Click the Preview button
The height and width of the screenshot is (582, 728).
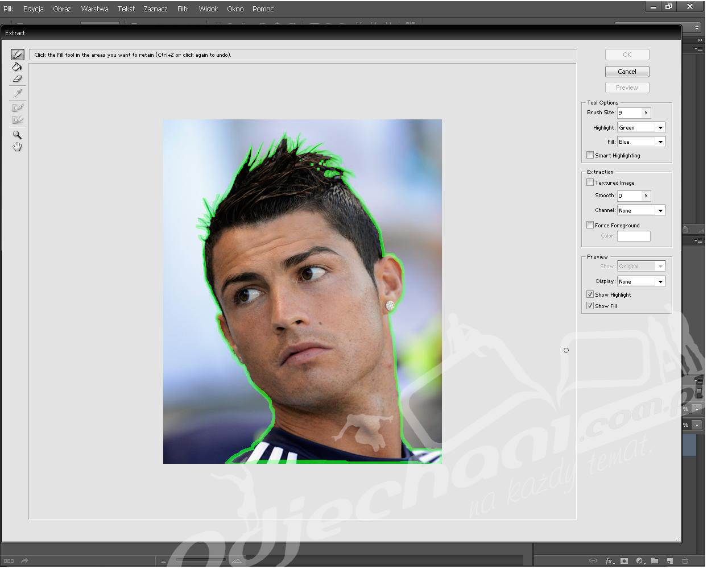(627, 88)
